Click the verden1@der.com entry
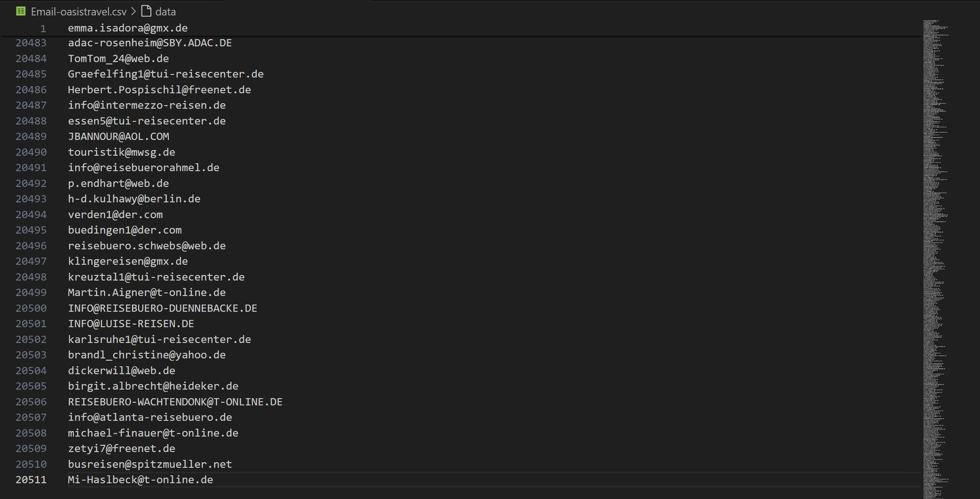Screen dimensions: 980x499 (x=115, y=215)
